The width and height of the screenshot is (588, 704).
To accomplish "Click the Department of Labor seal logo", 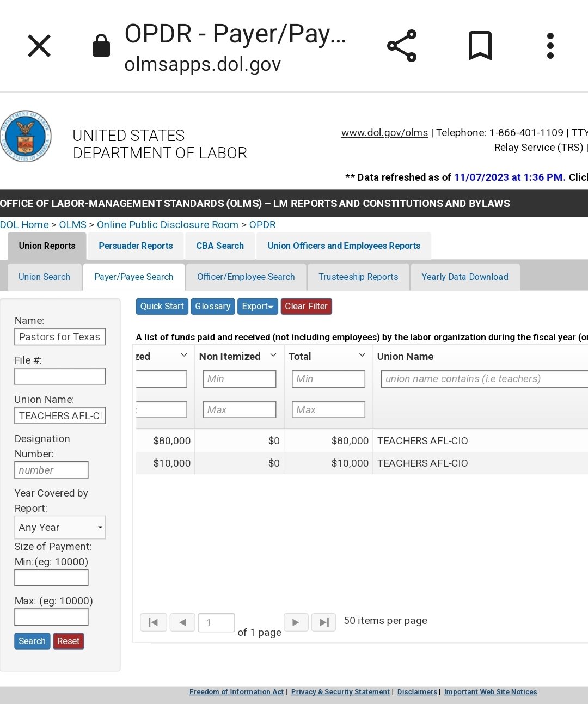I will click(x=26, y=136).
